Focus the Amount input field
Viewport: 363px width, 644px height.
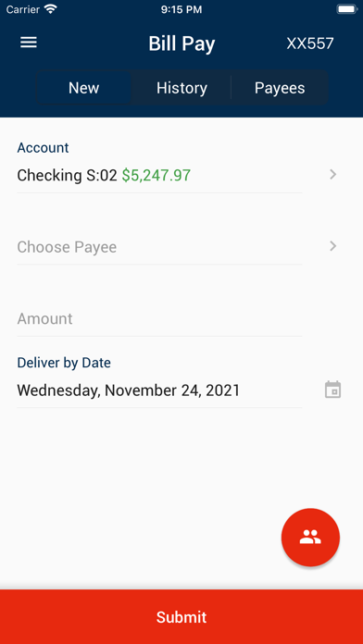point(159,318)
